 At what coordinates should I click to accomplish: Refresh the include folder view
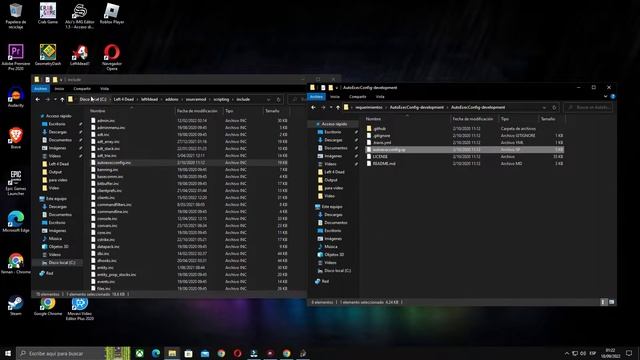(278, 99)
